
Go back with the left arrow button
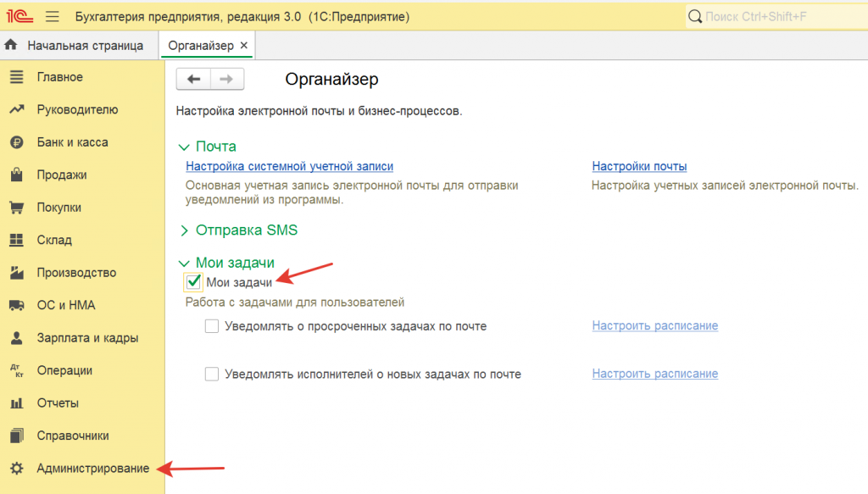tap(193, 79)
